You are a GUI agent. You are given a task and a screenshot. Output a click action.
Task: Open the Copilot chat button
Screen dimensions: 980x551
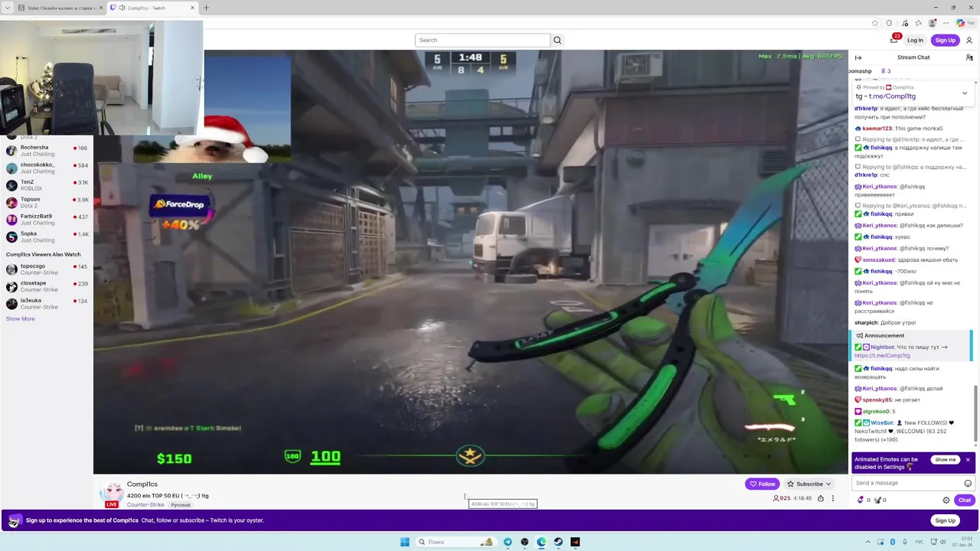(964, 23)
